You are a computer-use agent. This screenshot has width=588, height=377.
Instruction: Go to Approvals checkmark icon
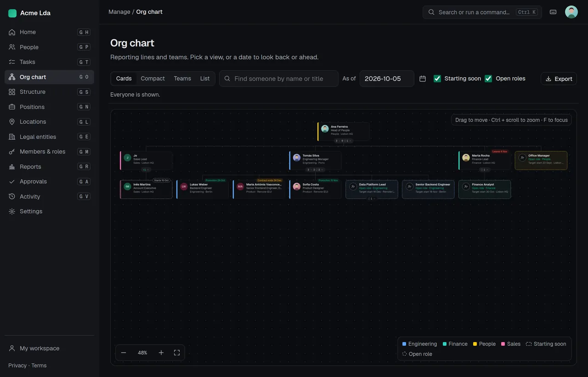pyautogui.click(x=12, y=182)
